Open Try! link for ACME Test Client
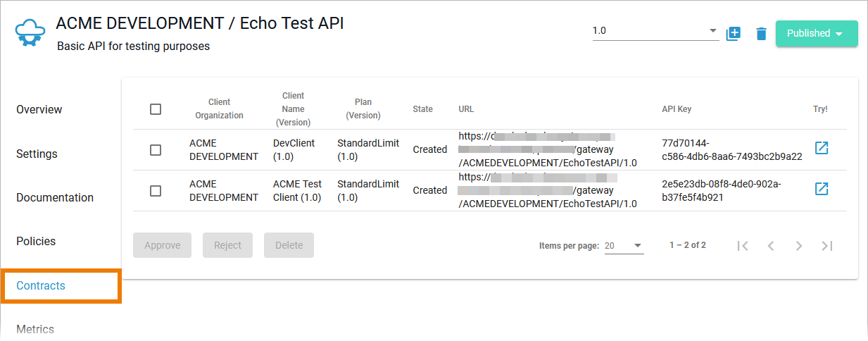The image size is (868, 341). click(821, 189)
